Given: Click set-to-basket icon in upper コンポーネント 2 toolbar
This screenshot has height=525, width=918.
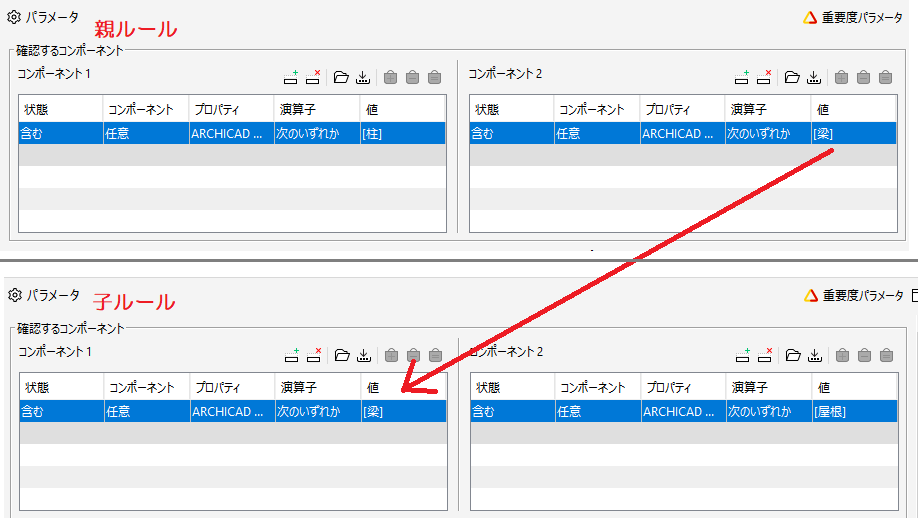Looking at the screenshot, I should 885,77.
